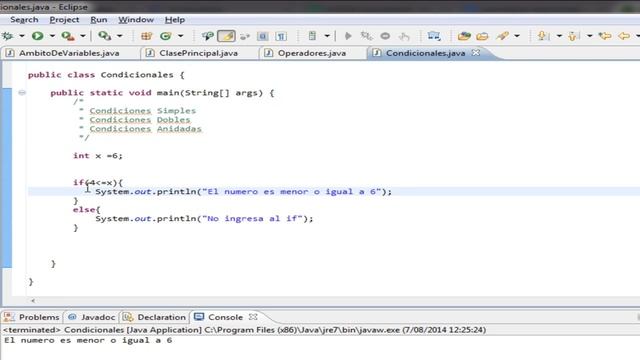Click the Open Task folder icon
Image resolution: width=640 pixels, height=360 pixels.
[x=464, y=36]
